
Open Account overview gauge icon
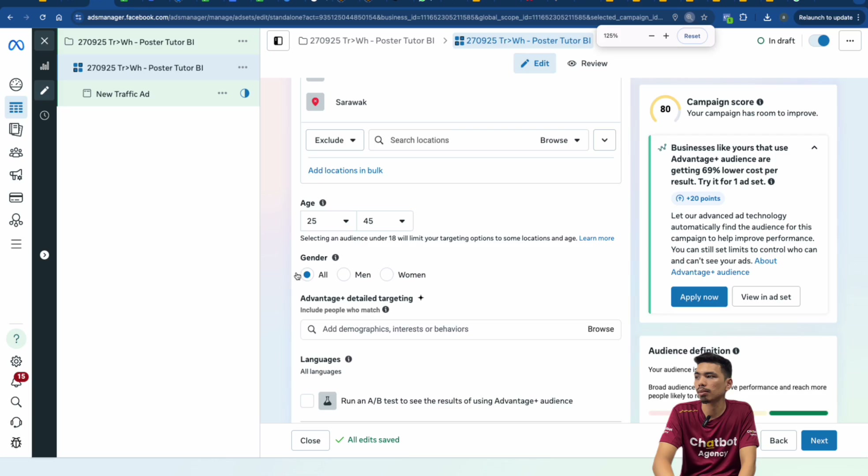tap(16, 84)
